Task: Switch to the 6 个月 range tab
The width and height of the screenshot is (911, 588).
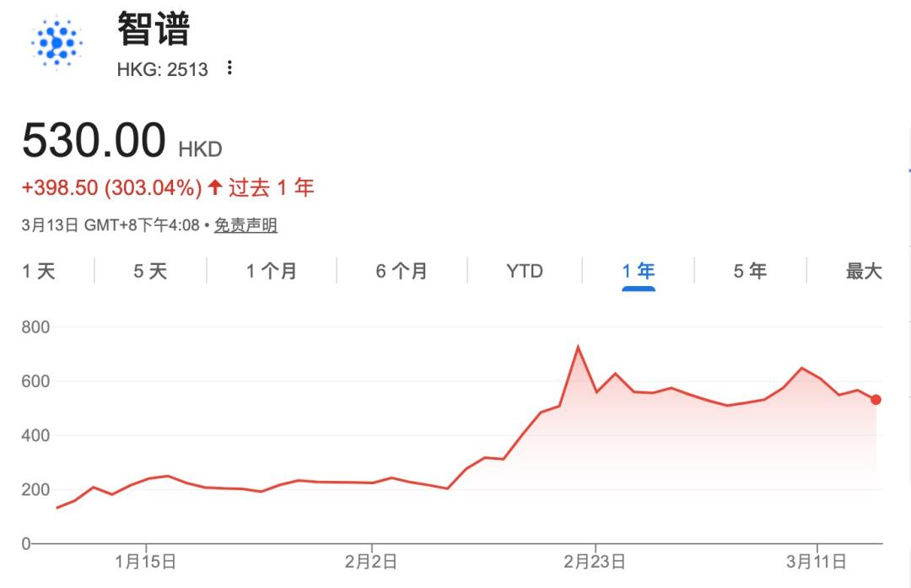Action: [402, 271]
